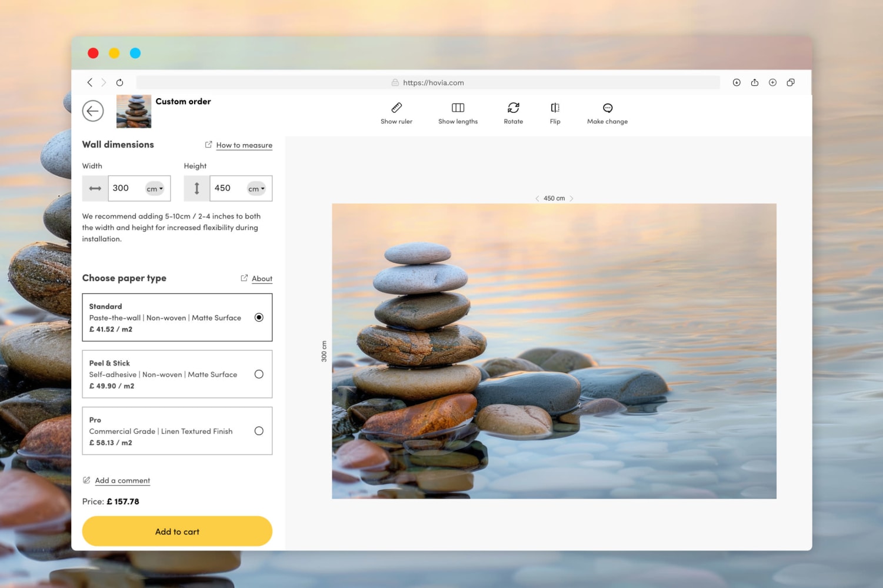The image size is (883, 588).
Task: Click the external link icon beside About
Action: tap(244, 278)
